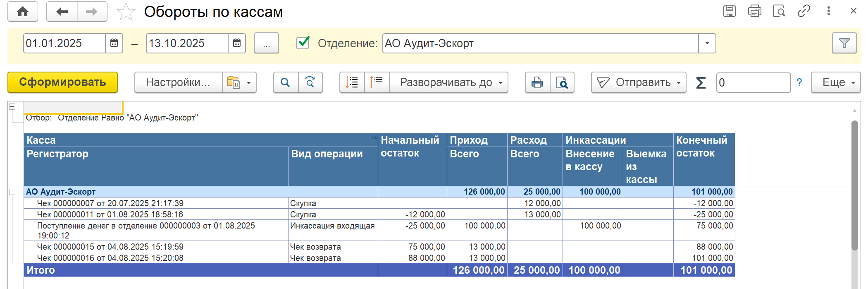Open the Еще menu
This screenshot has height=289, width=868.
coord(835,82)
